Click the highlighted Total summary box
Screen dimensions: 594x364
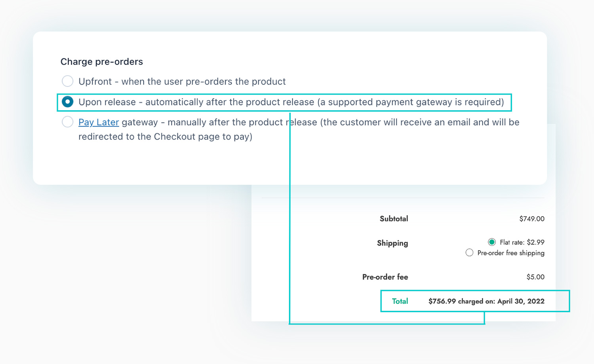click(x=474, y=301)
